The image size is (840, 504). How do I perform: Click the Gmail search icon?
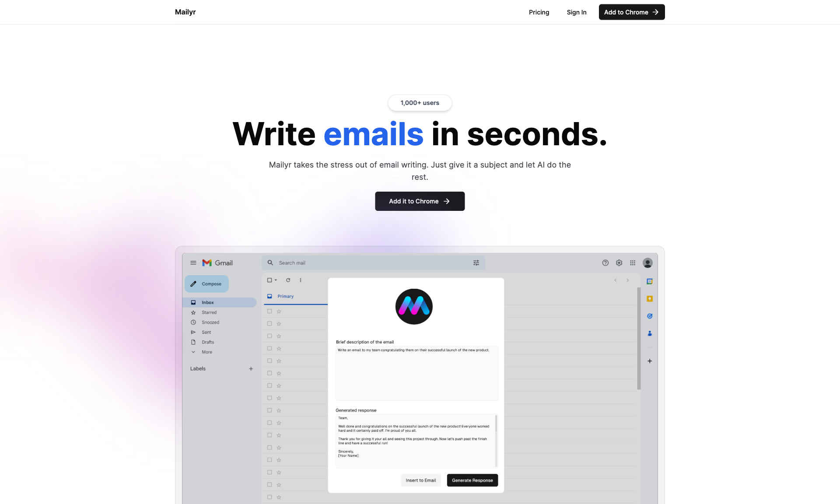point(270,262)
